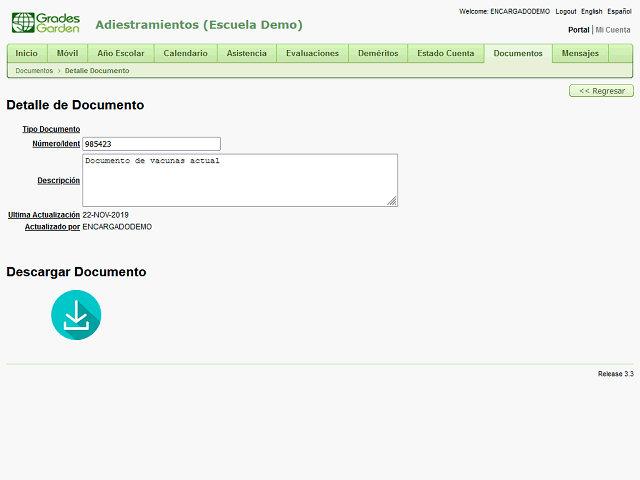Open the Mi Cuenta link
Viewport: 640px width, 480px height.
tap(613, 30)
